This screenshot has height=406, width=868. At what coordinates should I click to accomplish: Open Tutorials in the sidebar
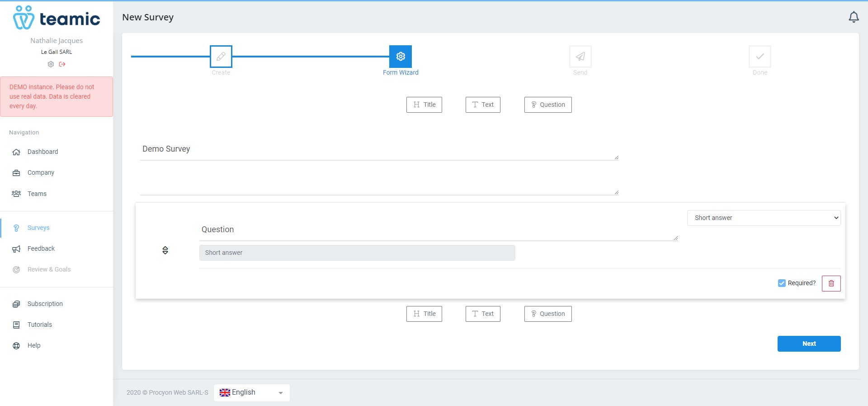click(x=40, y=325)
